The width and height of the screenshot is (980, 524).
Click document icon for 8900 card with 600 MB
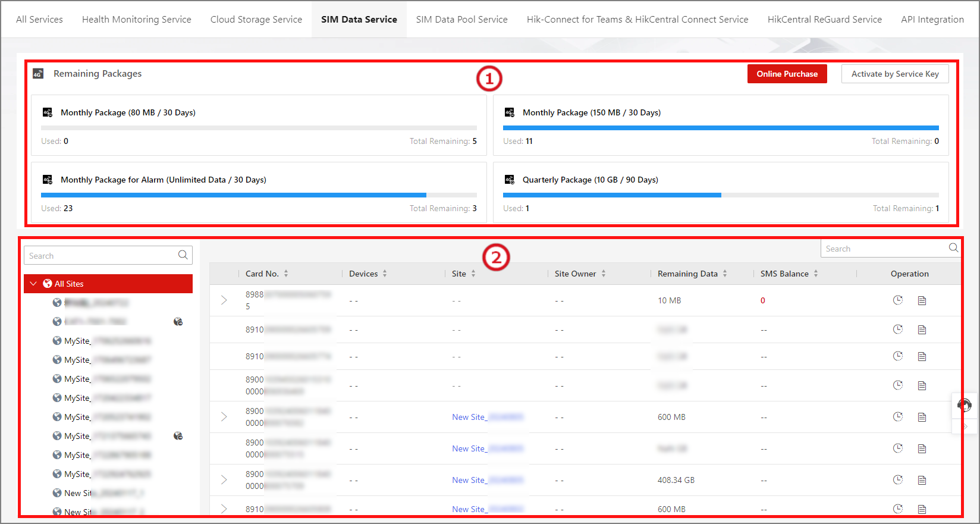click(922, 417)
